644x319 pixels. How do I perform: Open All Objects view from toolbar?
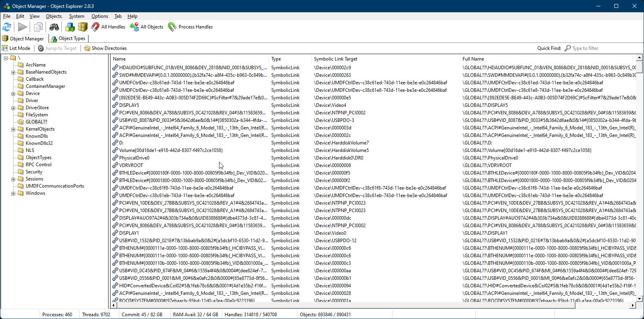tap(147, 27)
